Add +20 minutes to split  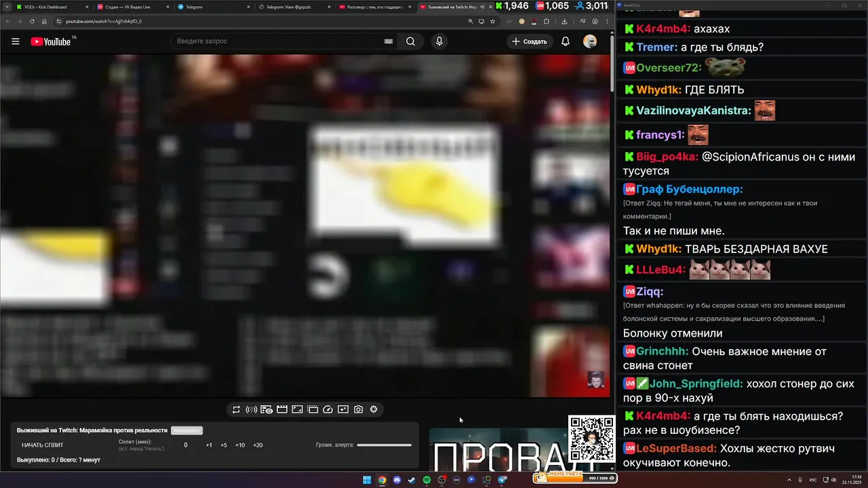[x=258, y=445]
